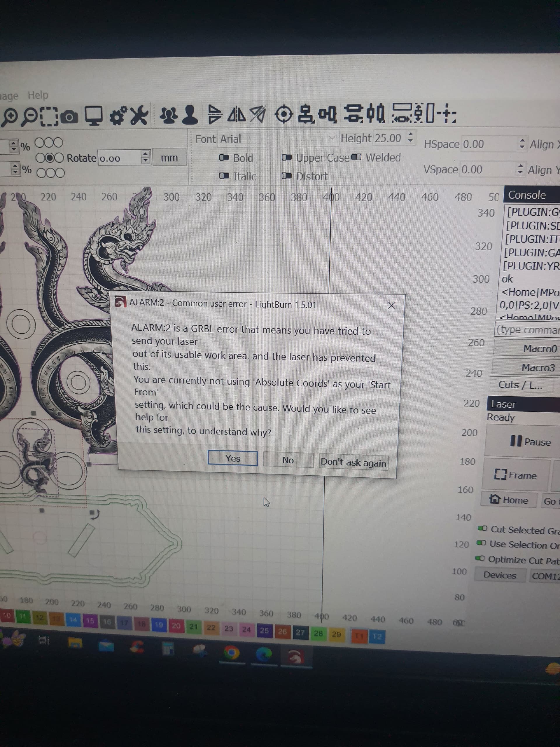The image size is (560, 747).
Task: Toggle Cut Selected Graphics switch
Action: coord(482,528)
